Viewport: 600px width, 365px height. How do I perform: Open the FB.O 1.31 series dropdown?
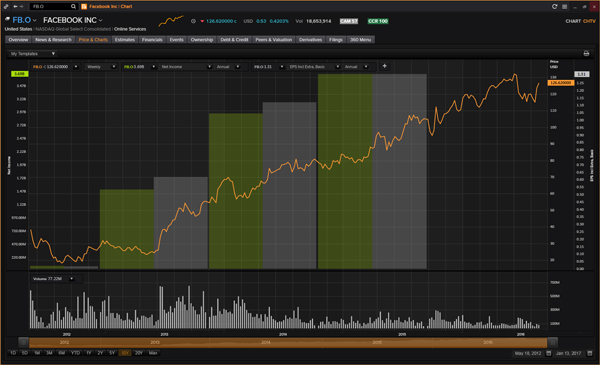coord(282,67)
